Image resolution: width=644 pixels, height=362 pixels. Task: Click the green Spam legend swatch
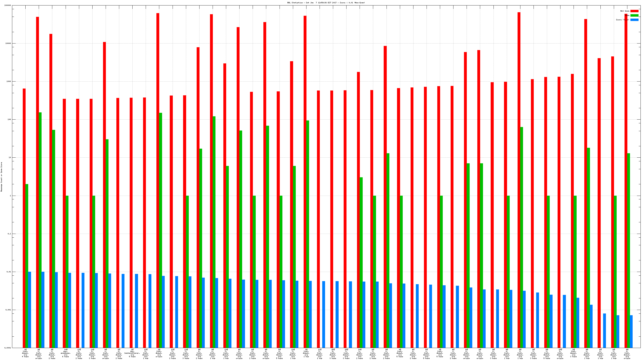coord(634,16)
